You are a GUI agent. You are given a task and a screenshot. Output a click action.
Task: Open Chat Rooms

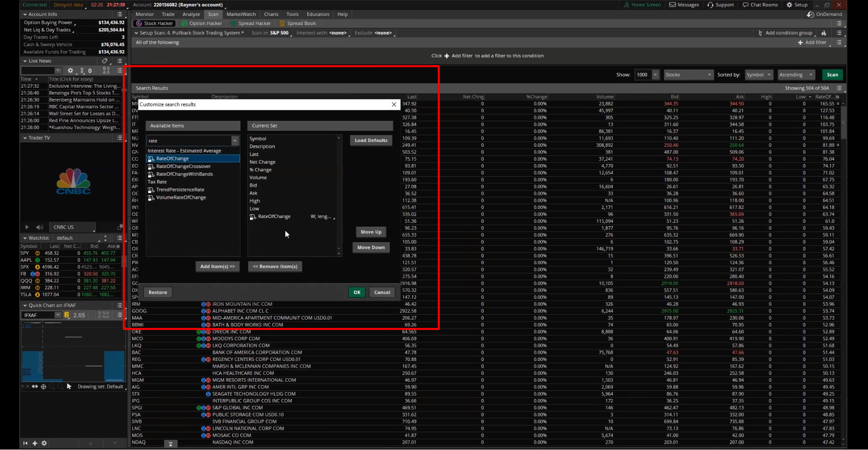click(760, 5)
